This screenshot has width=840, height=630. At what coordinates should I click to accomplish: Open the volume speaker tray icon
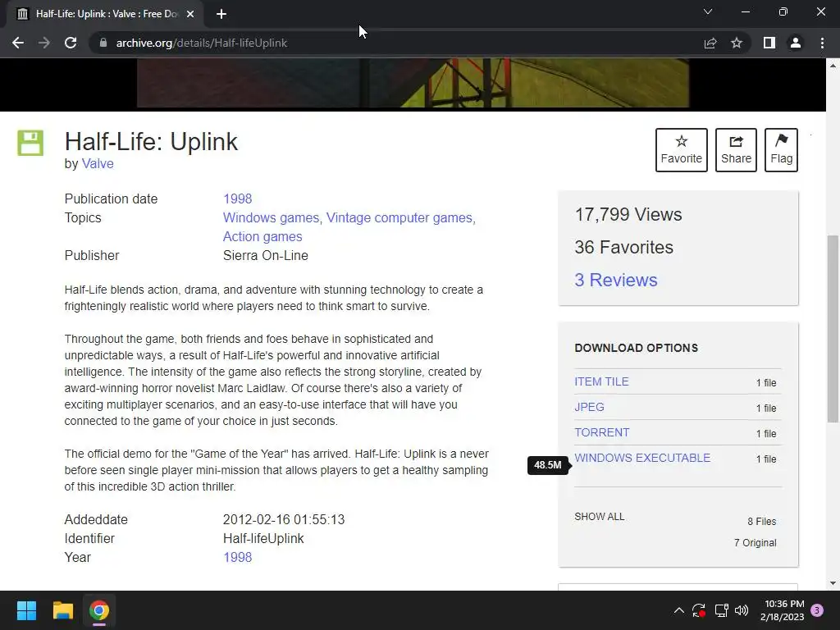tap(742, 610)
